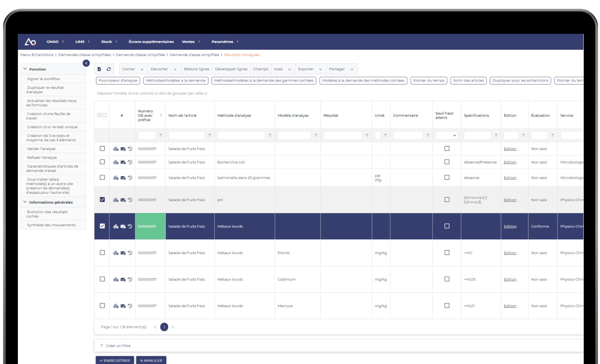This screenshot has width=600, height=364.
Task: Open the Stock menu
Action: [109, 42]
